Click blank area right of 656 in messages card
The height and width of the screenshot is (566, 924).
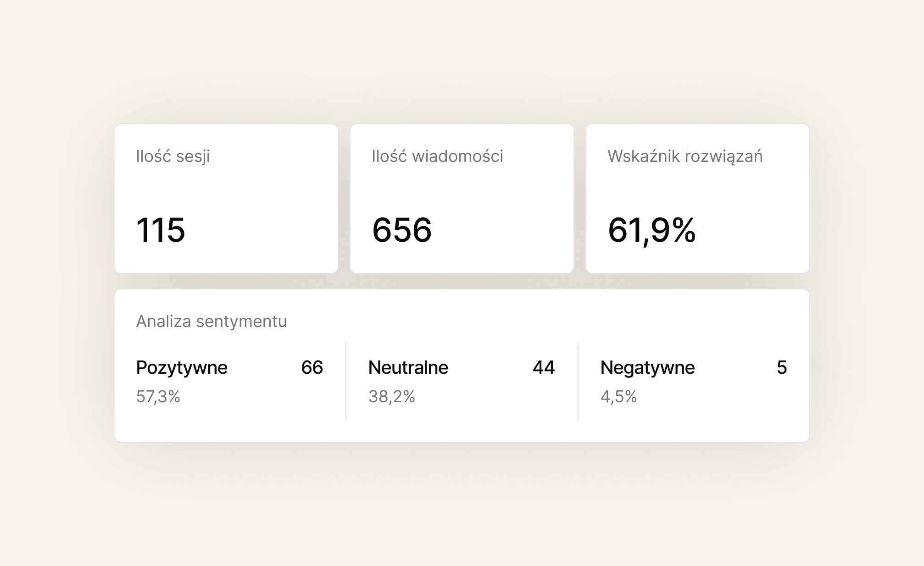click(505, 230)
